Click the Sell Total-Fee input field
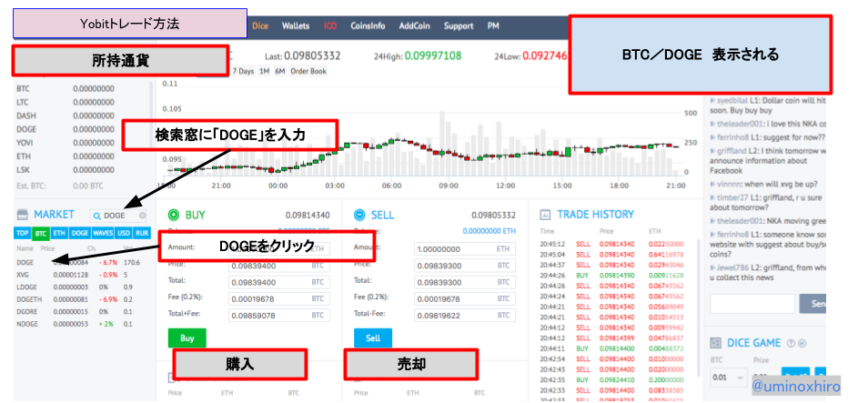This screenshot has width=868, height=403. [465, 316]
